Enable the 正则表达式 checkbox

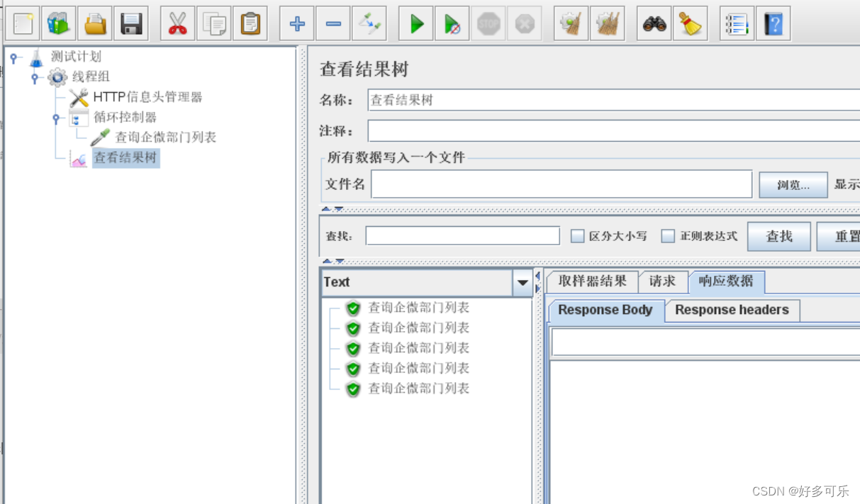pos(668,236)
